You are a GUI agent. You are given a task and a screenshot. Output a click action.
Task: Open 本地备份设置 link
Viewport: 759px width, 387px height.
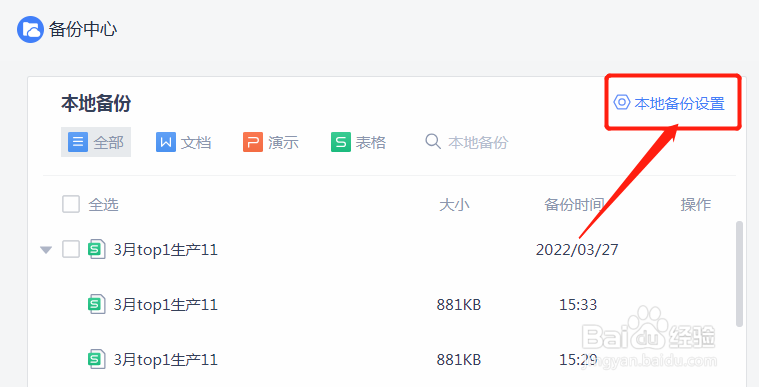point(669,103)
